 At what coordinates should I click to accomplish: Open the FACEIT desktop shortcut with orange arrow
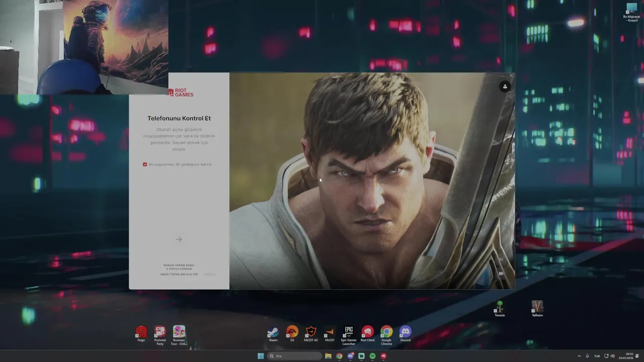330,334
